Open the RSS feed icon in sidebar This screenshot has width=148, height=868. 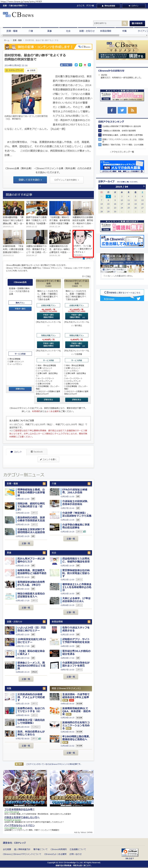tap(132, 110)
